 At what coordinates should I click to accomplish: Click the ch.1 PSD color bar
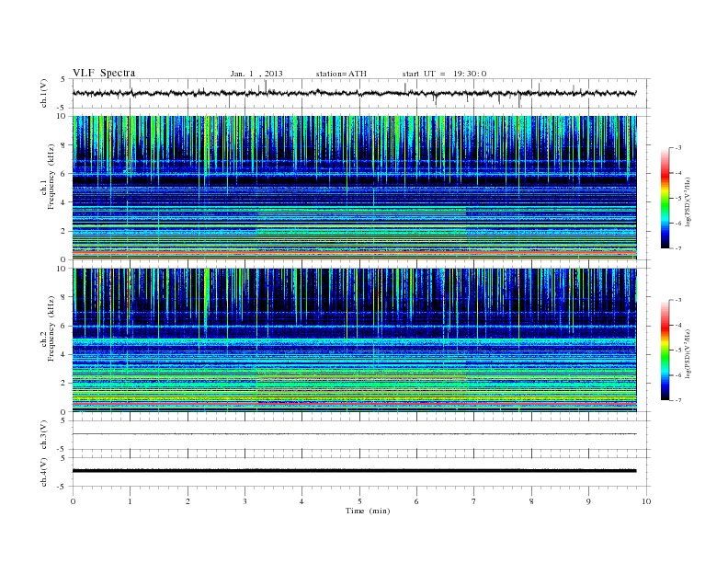click(x=665, y=198)
